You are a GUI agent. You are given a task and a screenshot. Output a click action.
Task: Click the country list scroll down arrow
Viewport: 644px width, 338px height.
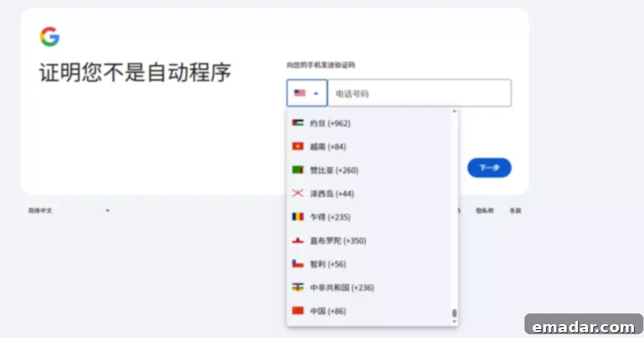point(454,322)
